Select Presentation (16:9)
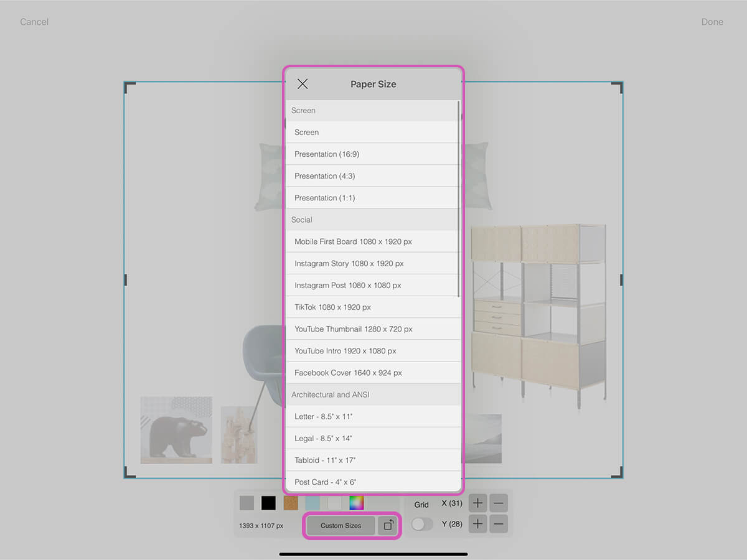Image resolution: width=747 pixels, height=560 pixels. (x=372, y=154)
